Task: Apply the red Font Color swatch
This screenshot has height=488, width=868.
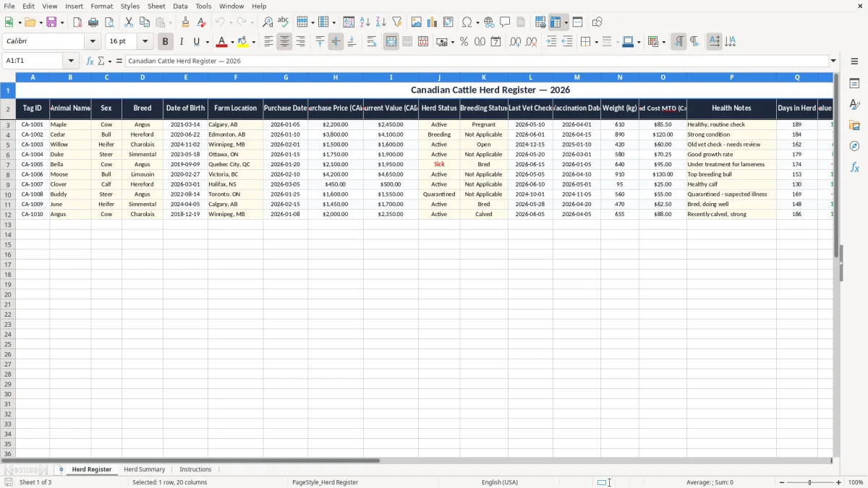Action: coord(222,42)
